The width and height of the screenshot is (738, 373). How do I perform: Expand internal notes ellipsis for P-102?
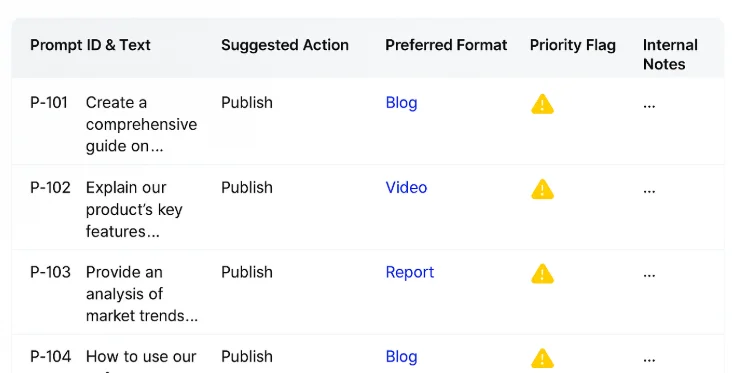click(649, 191)
